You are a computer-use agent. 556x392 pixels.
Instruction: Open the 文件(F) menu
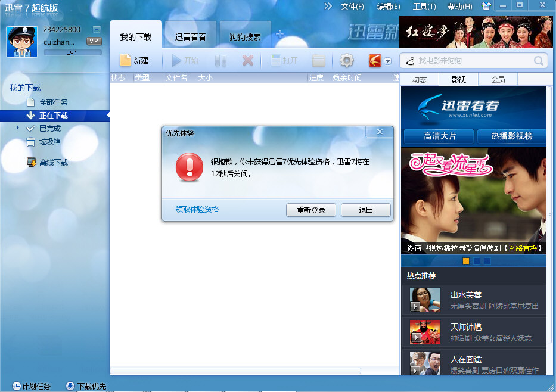352,7
